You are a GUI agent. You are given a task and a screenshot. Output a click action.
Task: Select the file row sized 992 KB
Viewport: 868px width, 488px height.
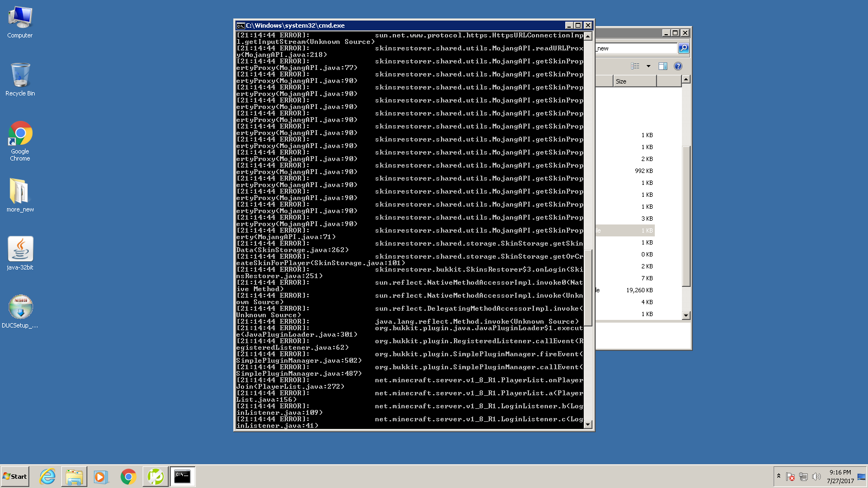[625, 171]
